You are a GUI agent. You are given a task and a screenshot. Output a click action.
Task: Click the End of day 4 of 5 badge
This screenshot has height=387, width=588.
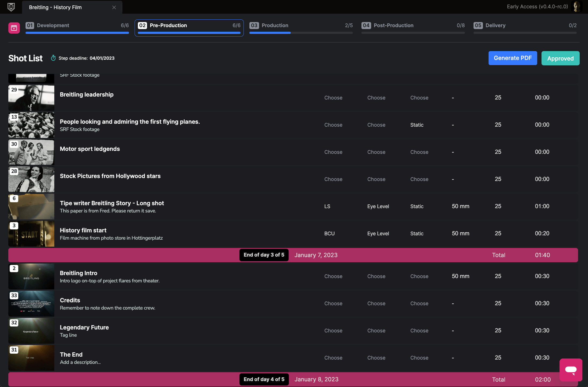point(264,379)
